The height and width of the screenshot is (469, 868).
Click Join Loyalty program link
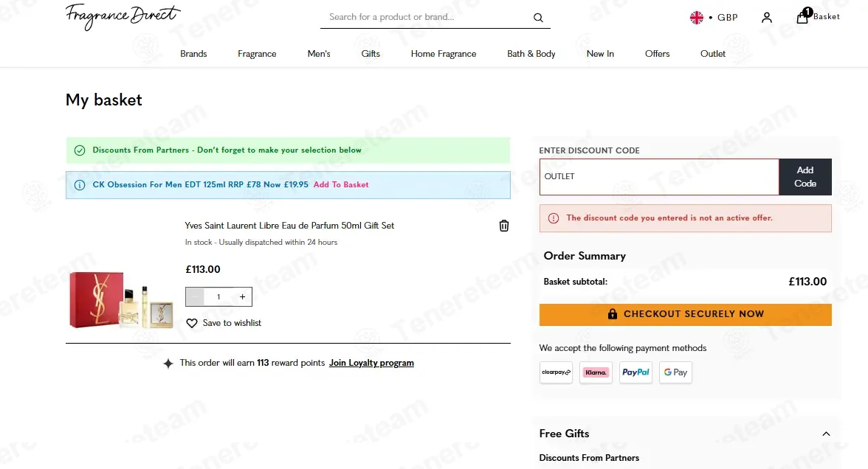(x=371, y=363)
